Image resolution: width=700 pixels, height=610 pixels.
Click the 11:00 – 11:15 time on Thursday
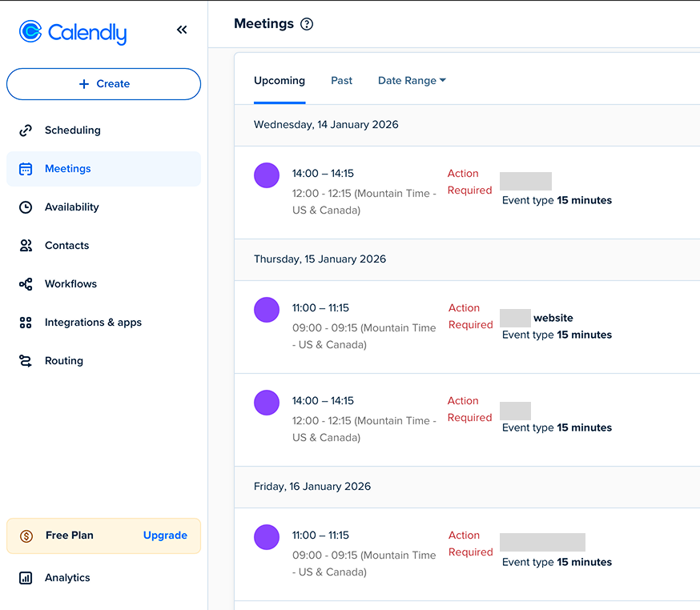(x=320, y=308)
